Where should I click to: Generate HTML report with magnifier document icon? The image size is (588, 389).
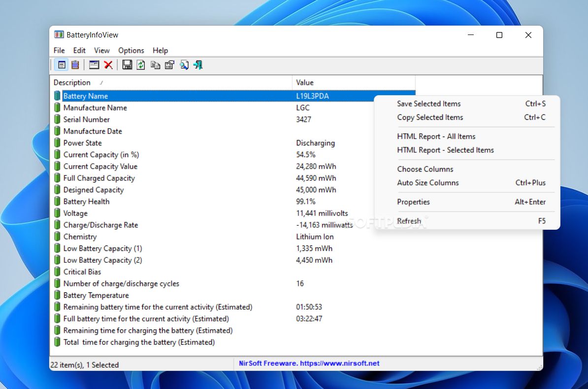(184, 65)
